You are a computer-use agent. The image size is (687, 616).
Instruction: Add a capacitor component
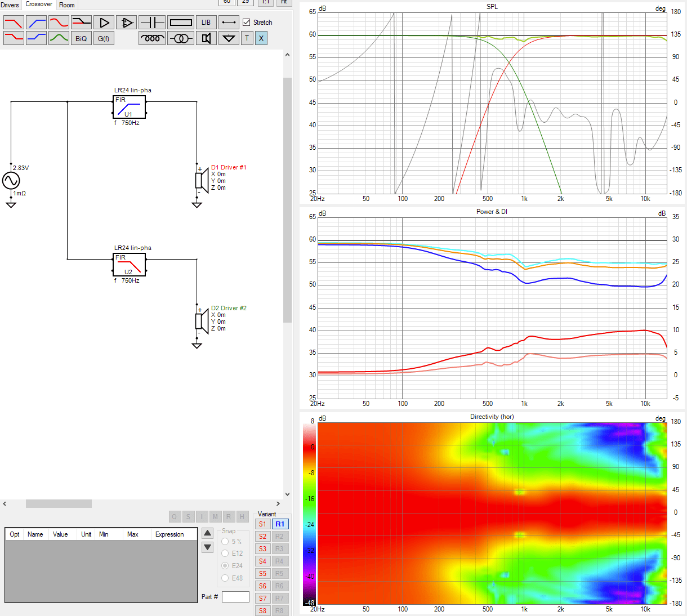click(x=152, y=23)
